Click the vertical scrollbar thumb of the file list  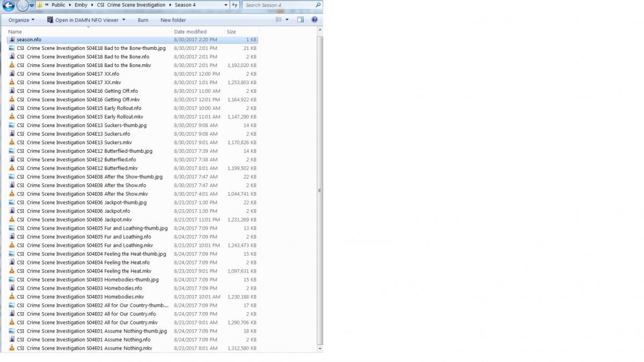(320, 190)
